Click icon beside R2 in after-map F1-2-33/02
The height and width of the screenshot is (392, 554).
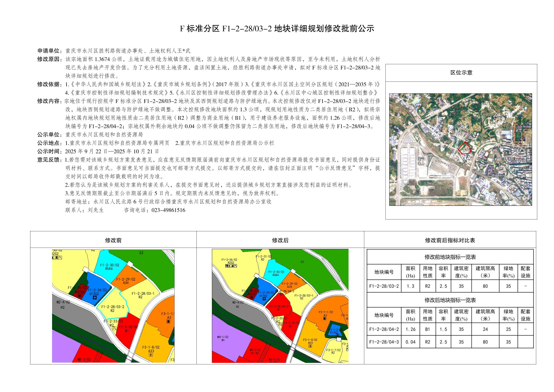[x=280, y=324]
